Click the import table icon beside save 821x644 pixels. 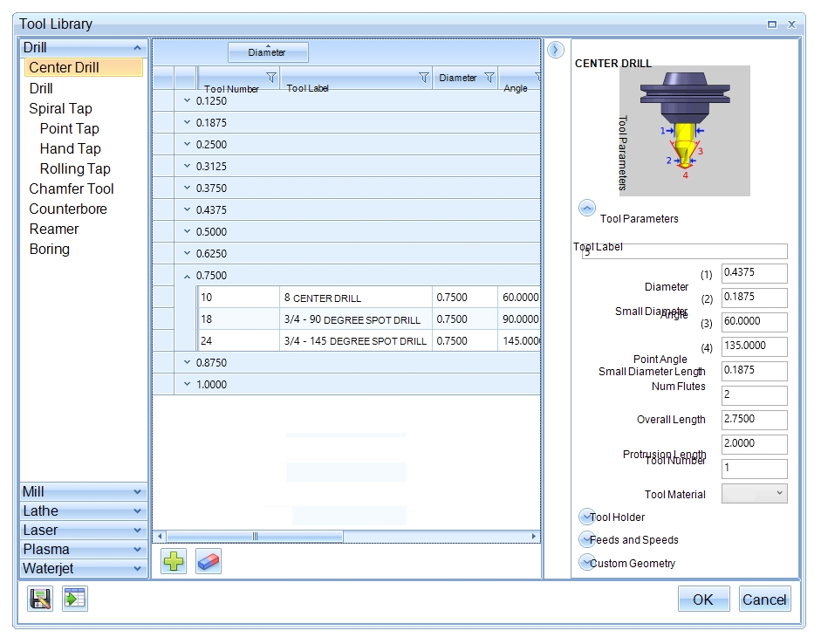pyautogui.click(x=75, y=599)
